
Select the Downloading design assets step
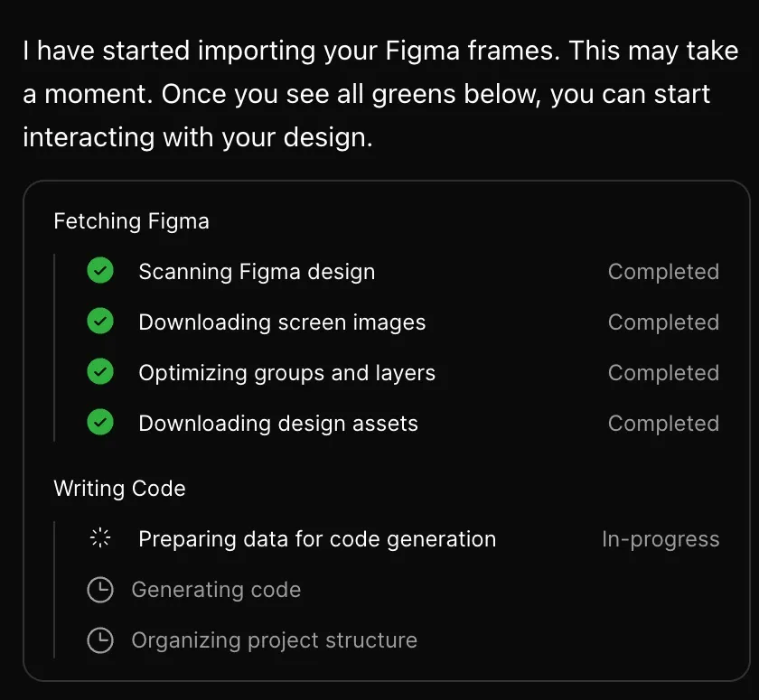click(278, 424)
